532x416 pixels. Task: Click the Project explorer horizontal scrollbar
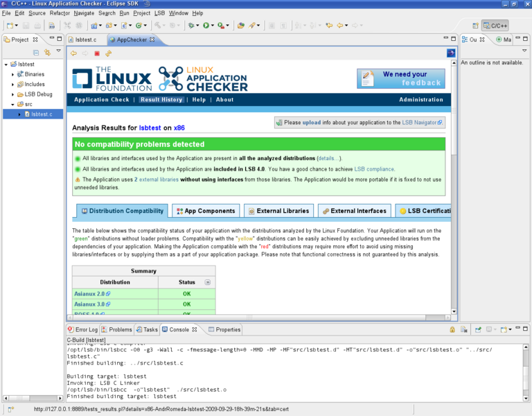point(33,398)
